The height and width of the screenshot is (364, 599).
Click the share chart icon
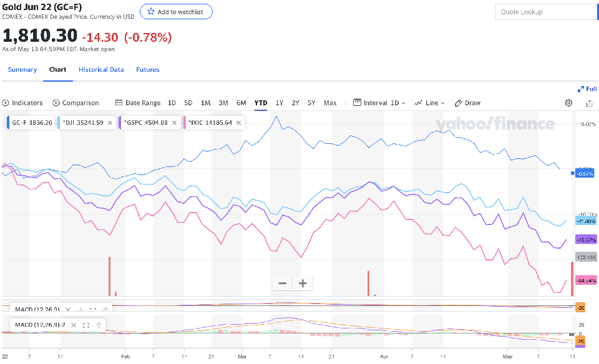coord(589,103)
